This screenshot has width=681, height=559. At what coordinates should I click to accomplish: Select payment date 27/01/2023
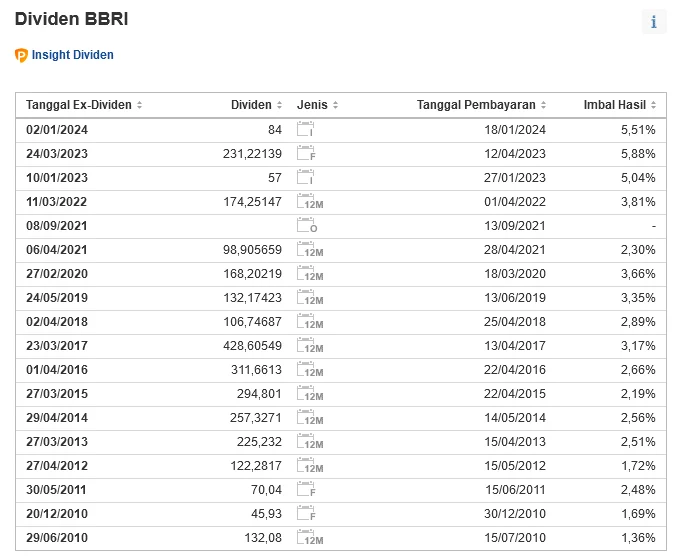point(515,178)
